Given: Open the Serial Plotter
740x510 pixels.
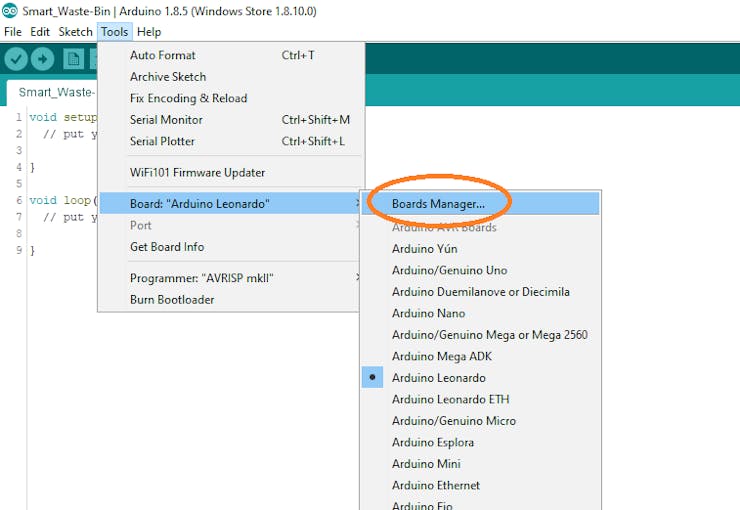Looking at the screenshot, I should click(231, 141).
